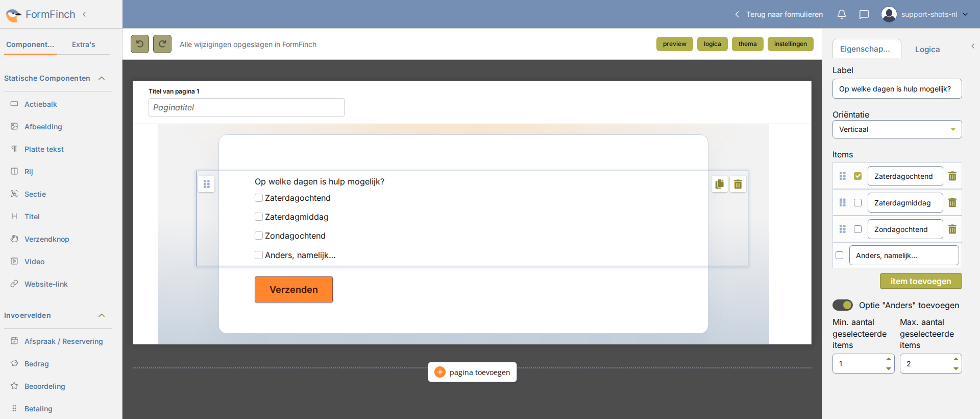Click the FormFinch bird logo
The width and height of the screenshot is (980, 419).
coord(13,15)
